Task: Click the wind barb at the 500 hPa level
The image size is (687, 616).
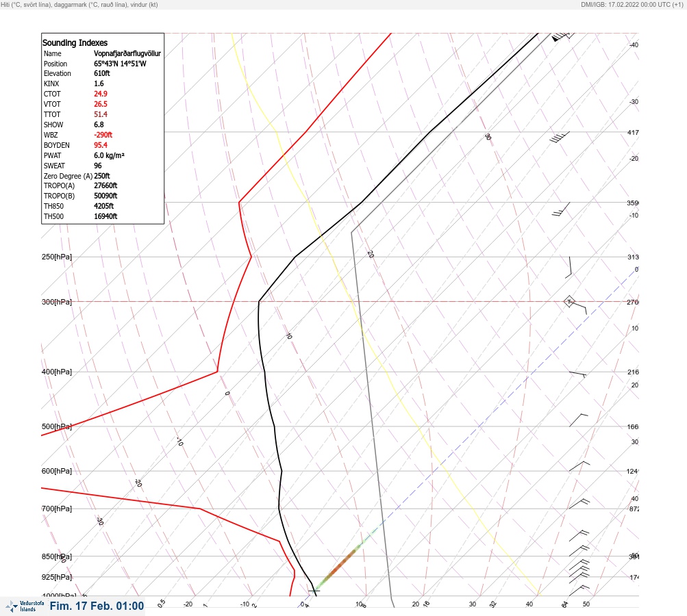Action: pyautogui.click(x=578, y=420)
